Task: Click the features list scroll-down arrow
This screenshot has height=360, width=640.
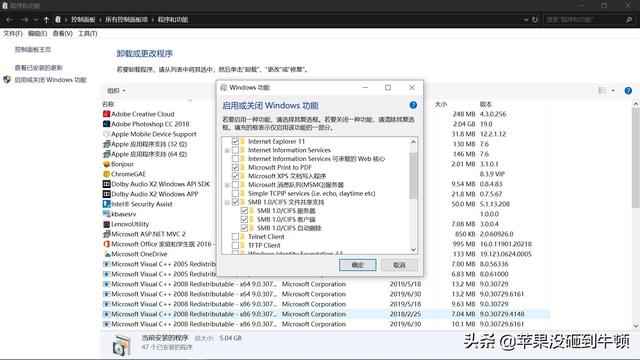Action: point(413,249)
